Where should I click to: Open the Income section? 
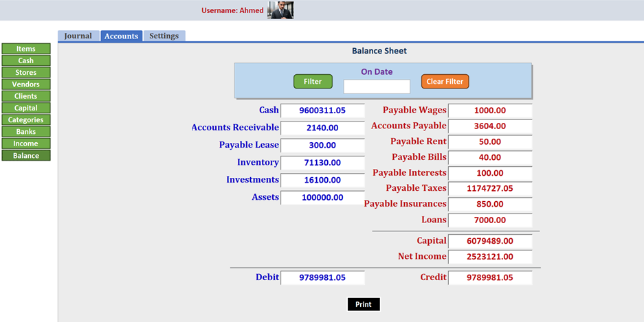[26, 143]
